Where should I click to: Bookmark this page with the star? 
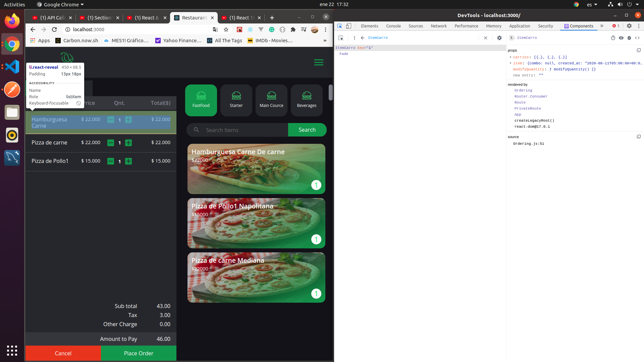226,29
